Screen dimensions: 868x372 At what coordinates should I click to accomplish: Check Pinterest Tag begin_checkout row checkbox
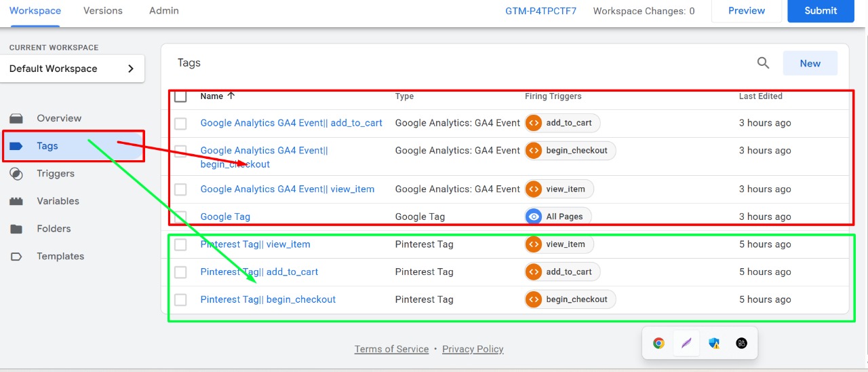tap(180, 299)
